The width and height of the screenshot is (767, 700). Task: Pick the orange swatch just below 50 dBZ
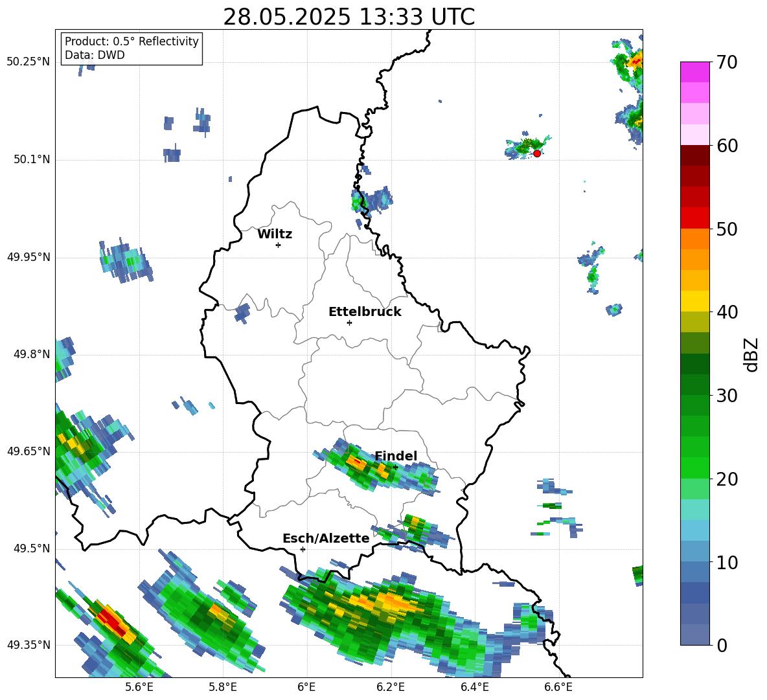pos(694,239)
